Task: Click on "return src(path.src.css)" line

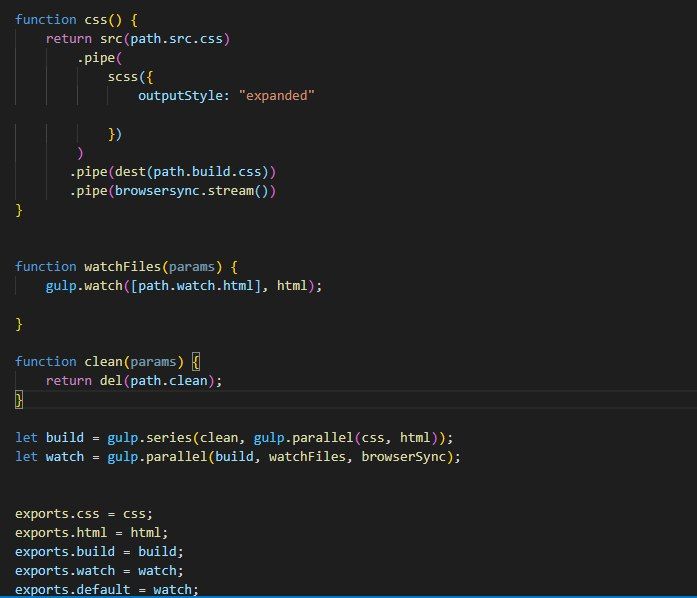Action: tap(138, 39)
